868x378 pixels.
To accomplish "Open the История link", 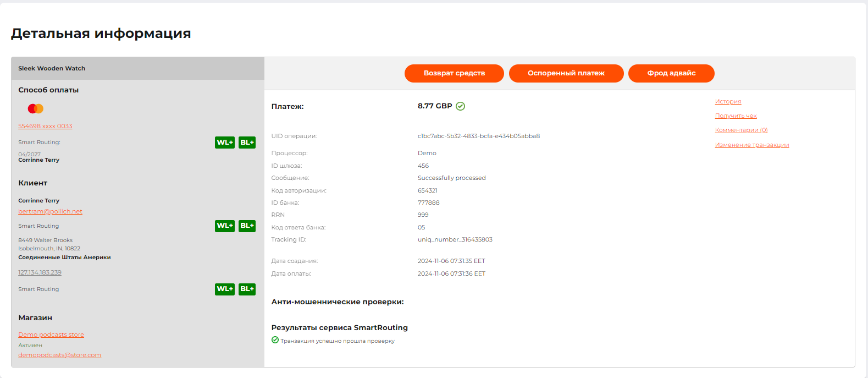I will (x=728, y=101).
